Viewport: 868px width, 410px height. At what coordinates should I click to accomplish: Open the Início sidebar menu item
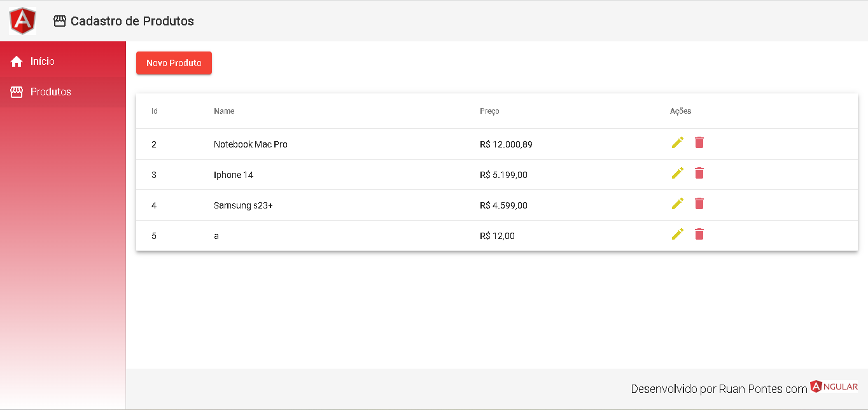point(63,62)
